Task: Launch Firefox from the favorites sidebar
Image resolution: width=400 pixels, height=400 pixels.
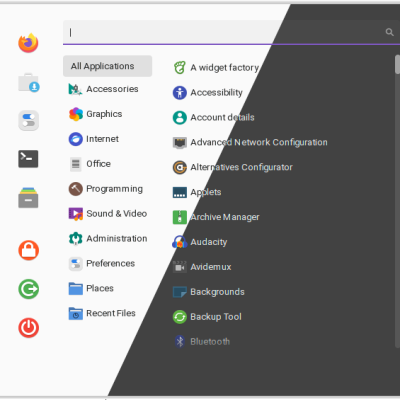Action: [x=28, y=43]
